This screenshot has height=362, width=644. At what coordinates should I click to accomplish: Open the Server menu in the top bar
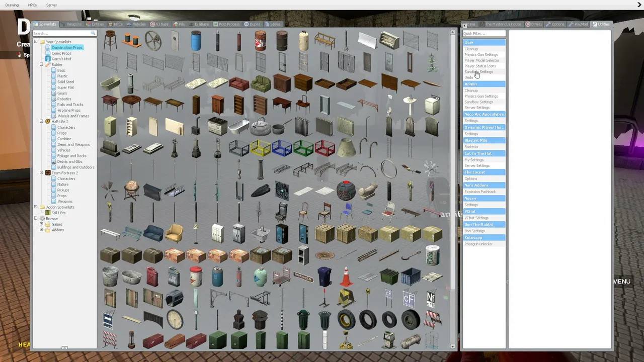(x=51, y=5)
